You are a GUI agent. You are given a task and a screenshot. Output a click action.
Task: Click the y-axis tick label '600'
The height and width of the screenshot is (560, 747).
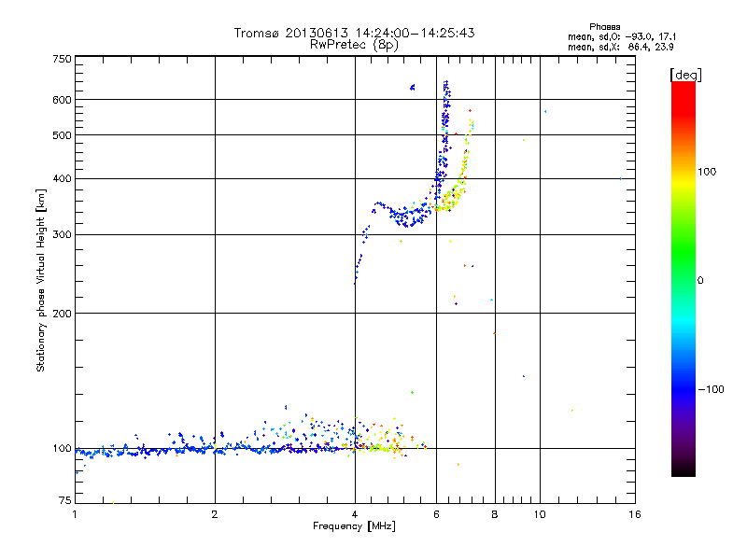click(x=62, y=100)
